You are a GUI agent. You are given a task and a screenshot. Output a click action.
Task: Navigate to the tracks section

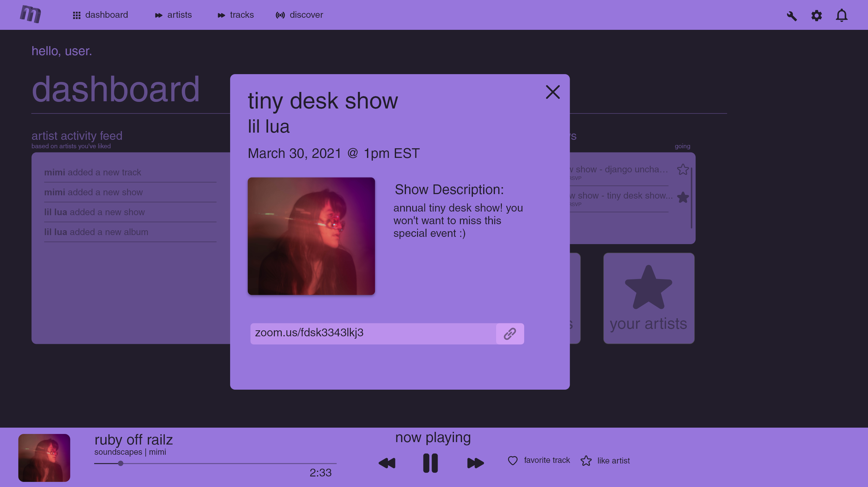pyautogui.click(x=236, y=15)
